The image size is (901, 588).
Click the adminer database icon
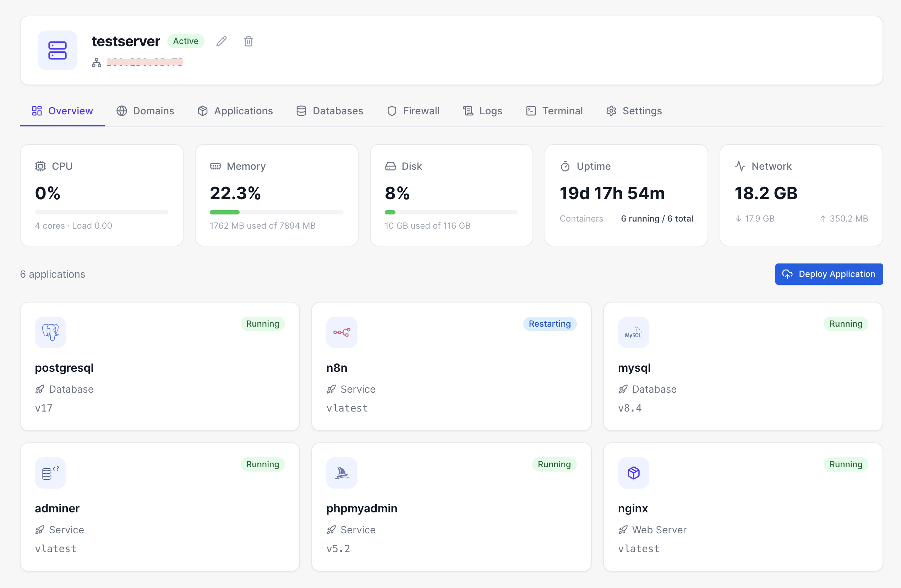50,473
